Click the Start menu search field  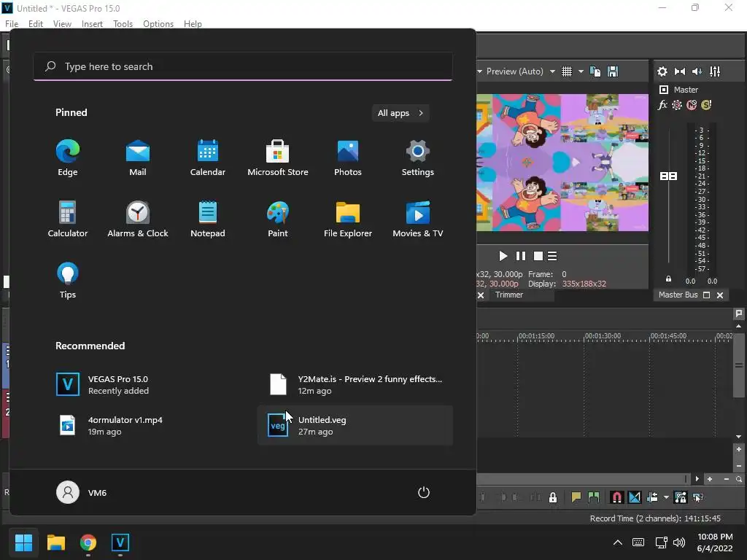pyautogui.click(x=243, y=66)
